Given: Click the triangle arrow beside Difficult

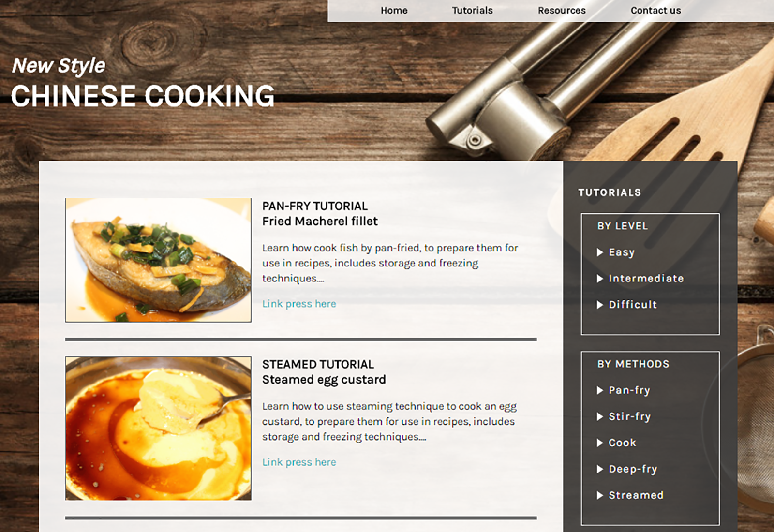Looking at the screenshot, I should [x=600, y=304].
